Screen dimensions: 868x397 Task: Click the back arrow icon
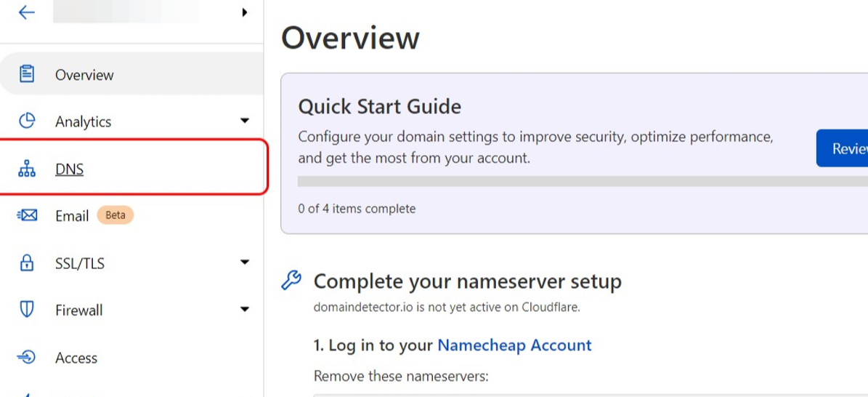(x=27, y=12)
